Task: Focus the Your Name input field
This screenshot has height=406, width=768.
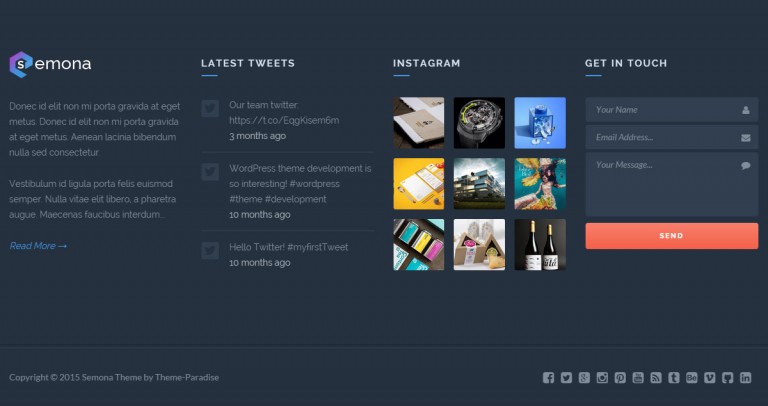Action: (x=672, y=110)
